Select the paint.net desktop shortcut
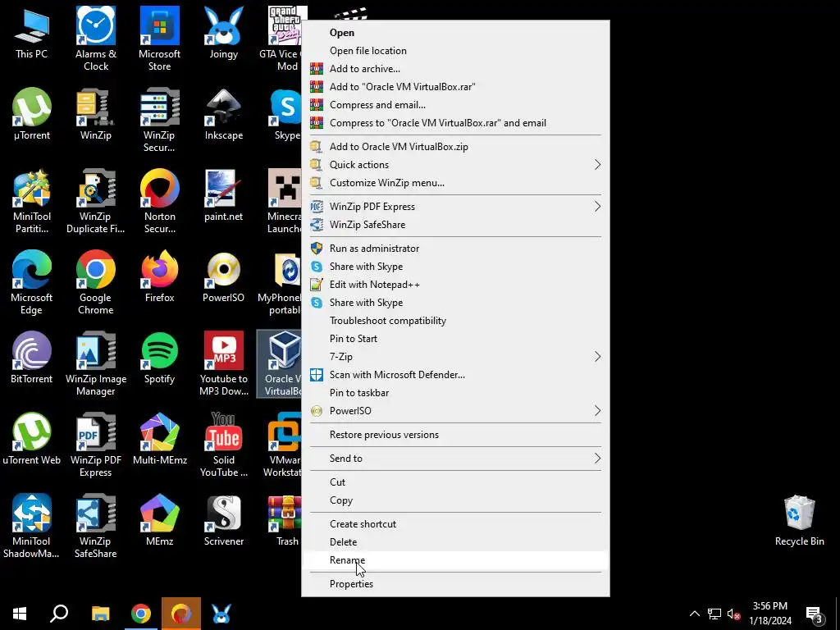Viewport: 840px width, 630px height. tap(223, 195)
